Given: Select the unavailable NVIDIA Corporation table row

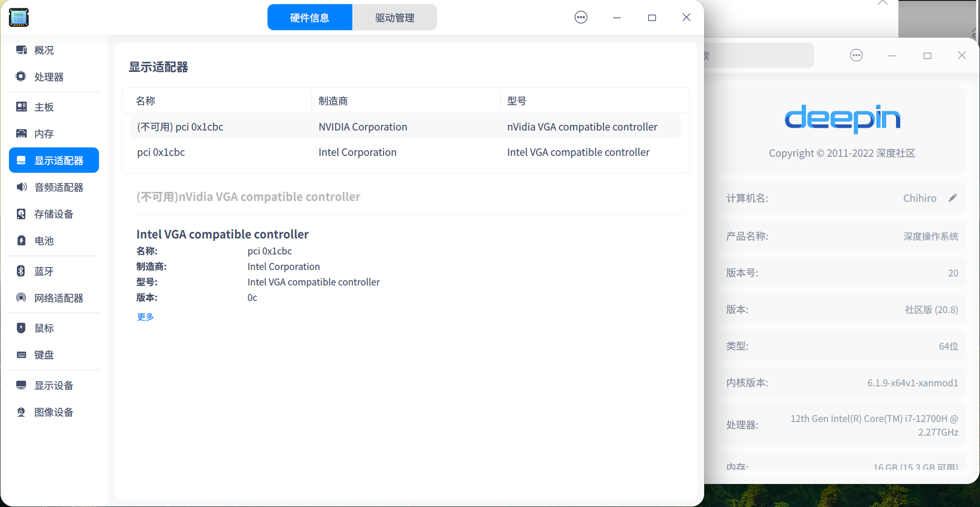Looking at the screenshot, I should 405,127.
